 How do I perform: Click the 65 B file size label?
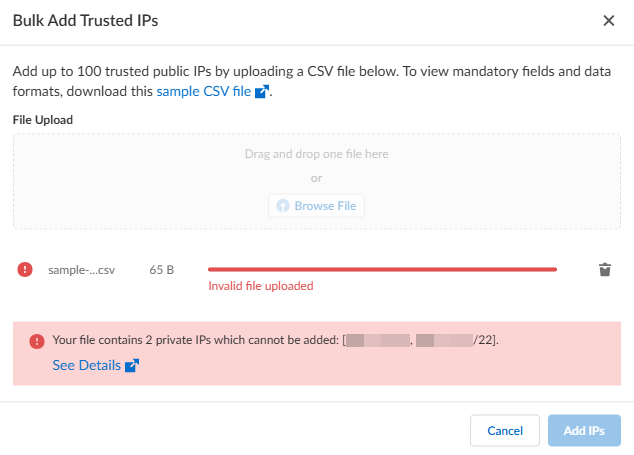162,269
